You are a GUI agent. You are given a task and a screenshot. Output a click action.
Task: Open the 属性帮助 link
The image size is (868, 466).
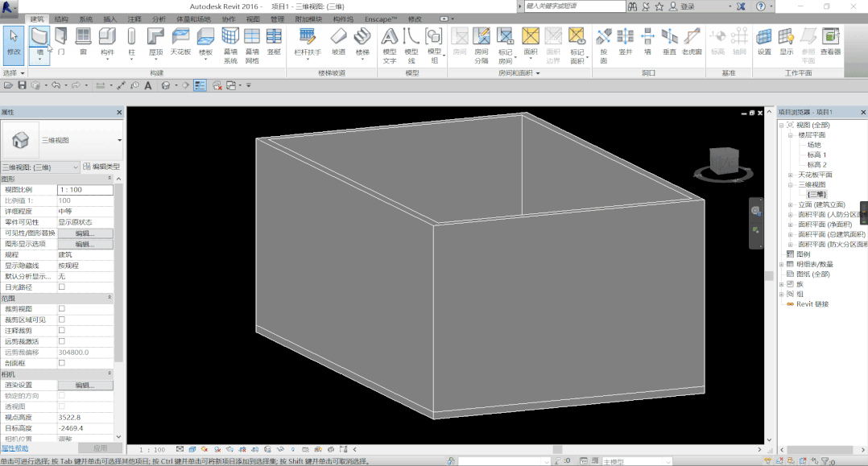tap(15, 448)
